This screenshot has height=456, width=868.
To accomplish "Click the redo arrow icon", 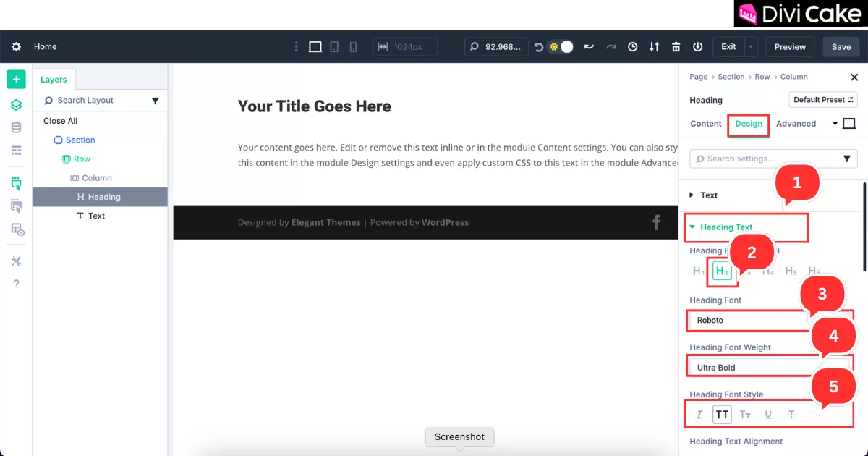I will click(611, 47).
